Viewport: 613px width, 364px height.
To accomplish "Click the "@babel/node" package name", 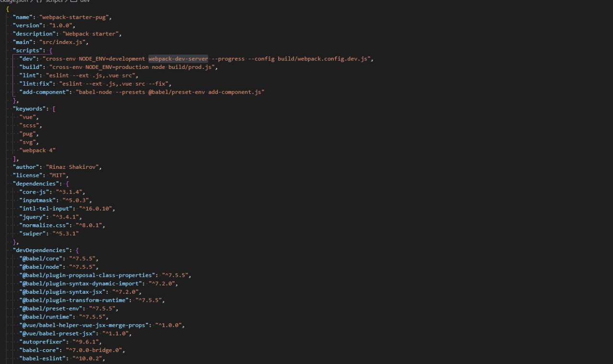I will pos(42,267).
